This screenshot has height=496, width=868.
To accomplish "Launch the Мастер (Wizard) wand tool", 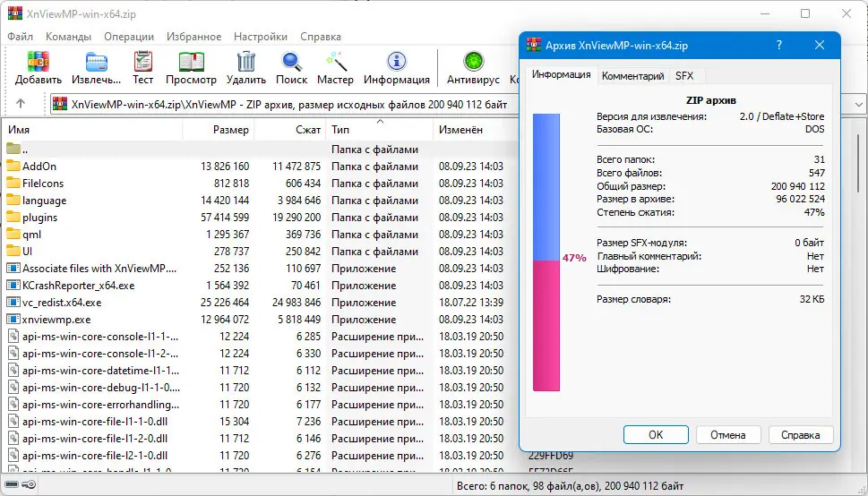I will coord(335,61).
